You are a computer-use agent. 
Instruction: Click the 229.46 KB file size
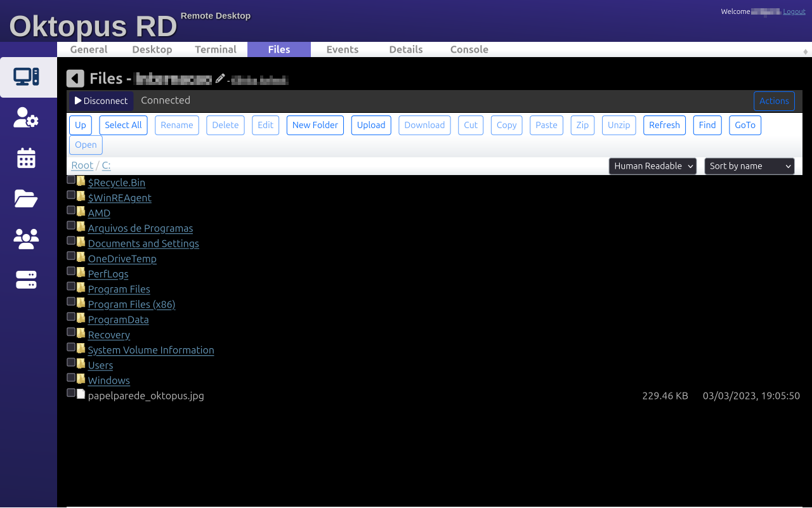click(665, 396)
